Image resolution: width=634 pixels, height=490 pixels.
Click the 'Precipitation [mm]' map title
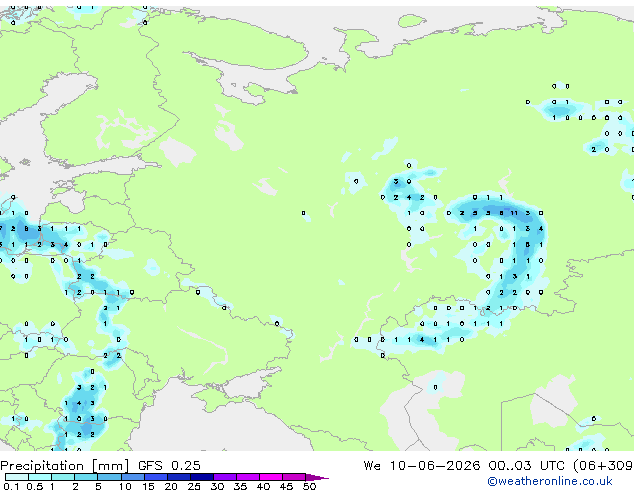[x=64, y=465]
